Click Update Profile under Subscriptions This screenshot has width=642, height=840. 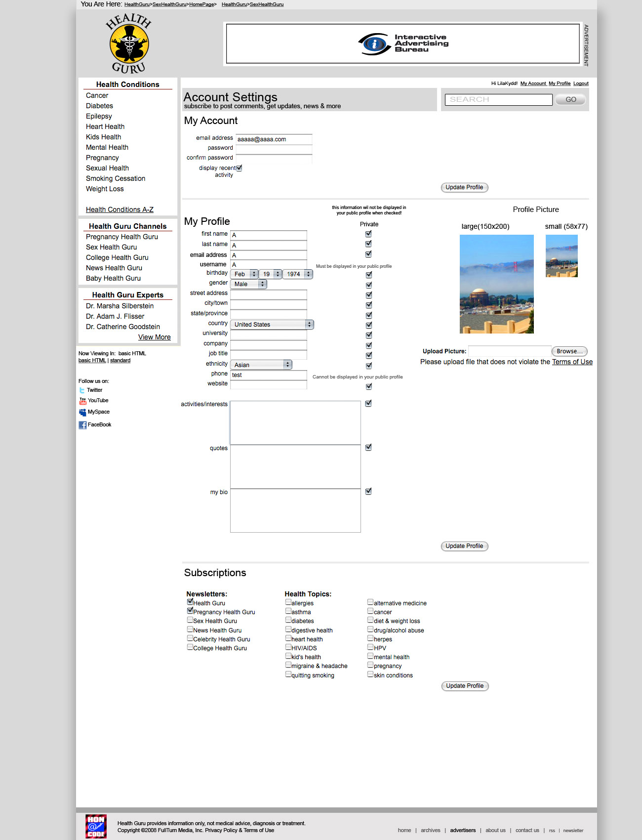[x=465, y=686]
